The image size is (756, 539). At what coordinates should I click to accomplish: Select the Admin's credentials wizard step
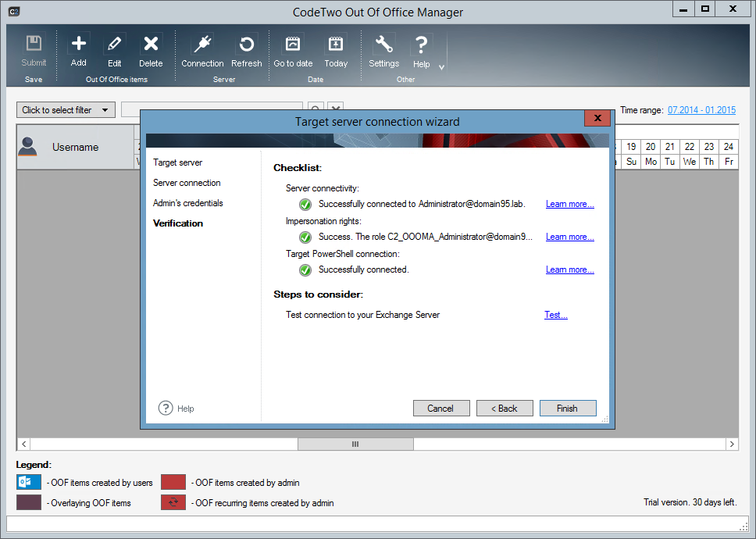tap(188, 203)
